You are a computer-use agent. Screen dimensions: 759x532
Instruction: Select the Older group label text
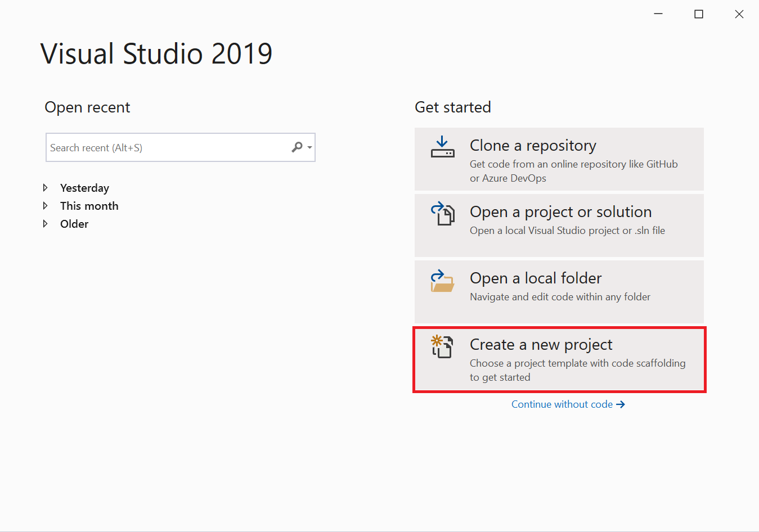(74, 224)
